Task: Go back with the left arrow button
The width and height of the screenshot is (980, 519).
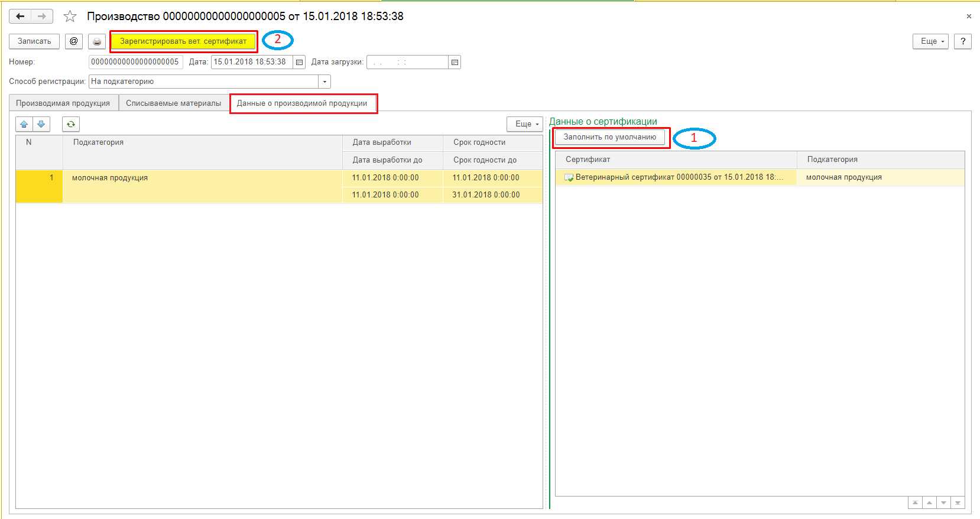Action: 20,17
